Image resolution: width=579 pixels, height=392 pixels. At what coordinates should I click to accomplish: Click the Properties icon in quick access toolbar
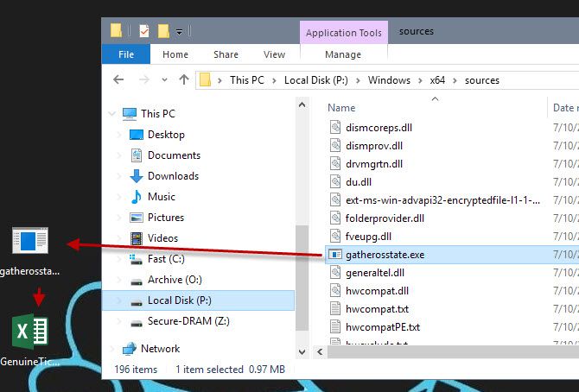pyautogui.click(x=143, y=31)
